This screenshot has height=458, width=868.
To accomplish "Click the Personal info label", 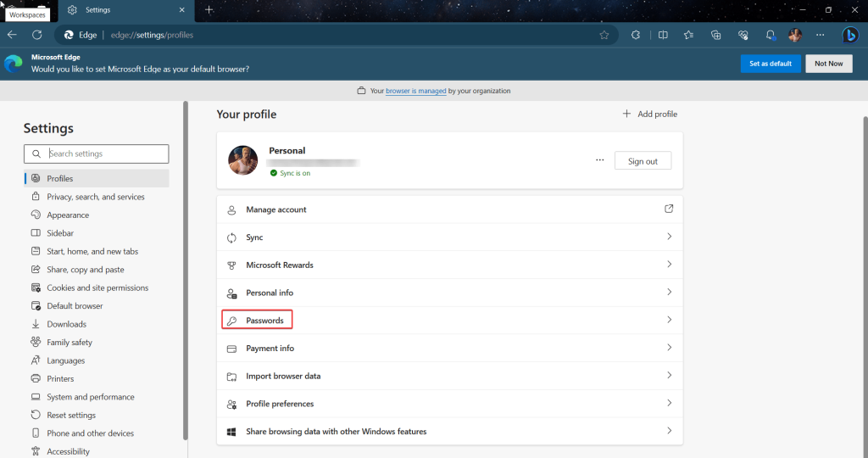I will (270, 293).
